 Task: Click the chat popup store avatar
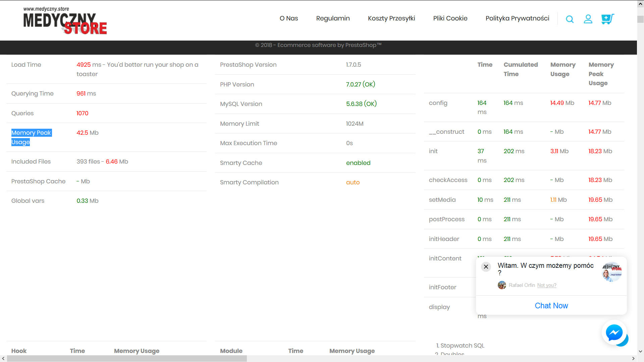click(611, 271)
